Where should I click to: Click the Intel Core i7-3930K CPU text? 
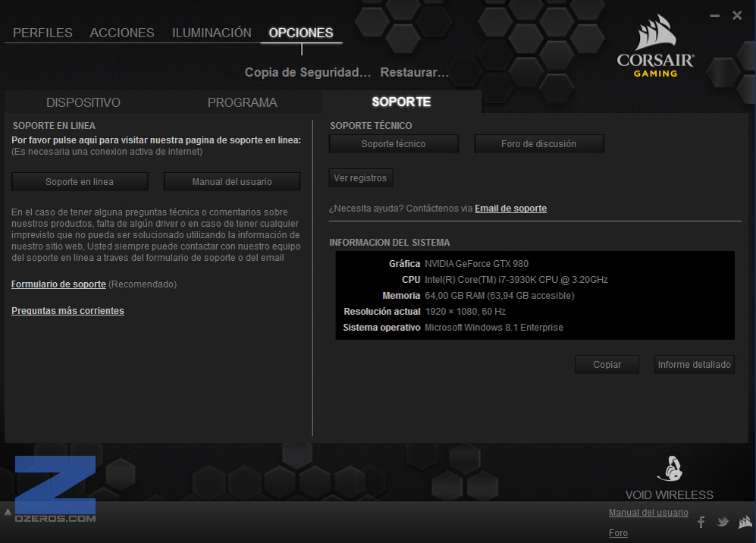coord(516,280)
